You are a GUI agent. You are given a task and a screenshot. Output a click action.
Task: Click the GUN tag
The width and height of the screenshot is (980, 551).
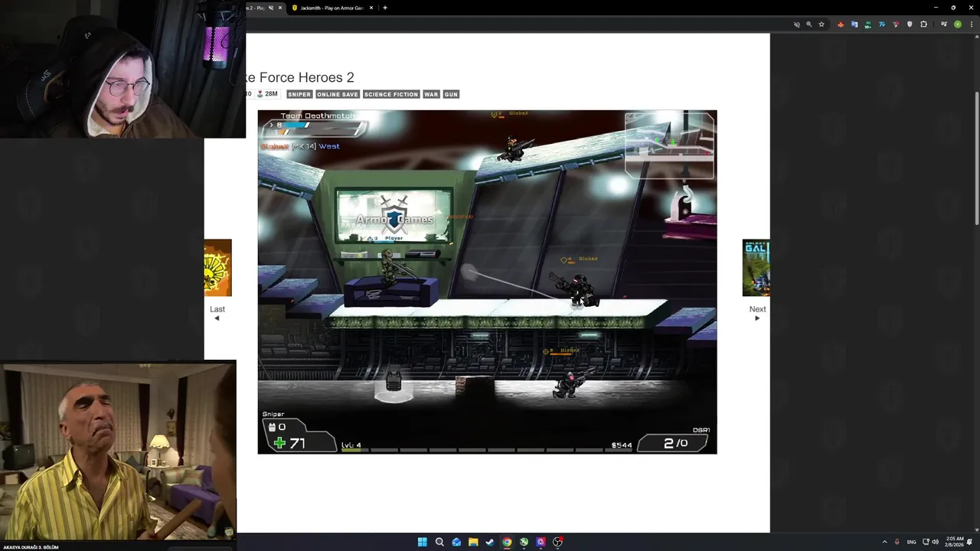[451, 94]
